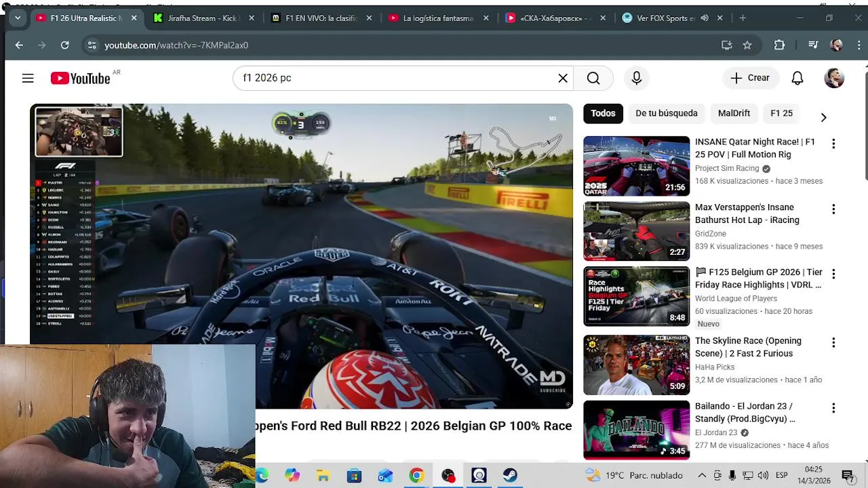Image resolution: width=868 pixels, height=488 pixels.
Task: Click install app icon in address bar
Action: click(726, 45)
